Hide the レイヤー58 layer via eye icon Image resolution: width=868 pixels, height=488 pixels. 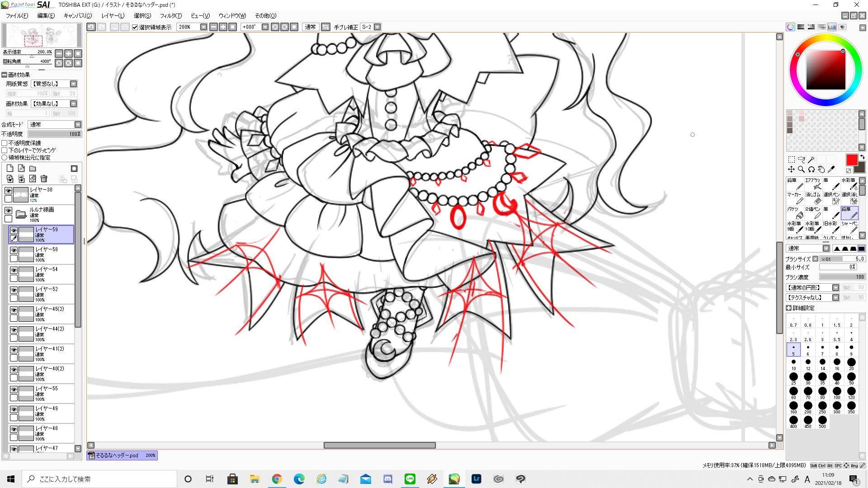14,250
